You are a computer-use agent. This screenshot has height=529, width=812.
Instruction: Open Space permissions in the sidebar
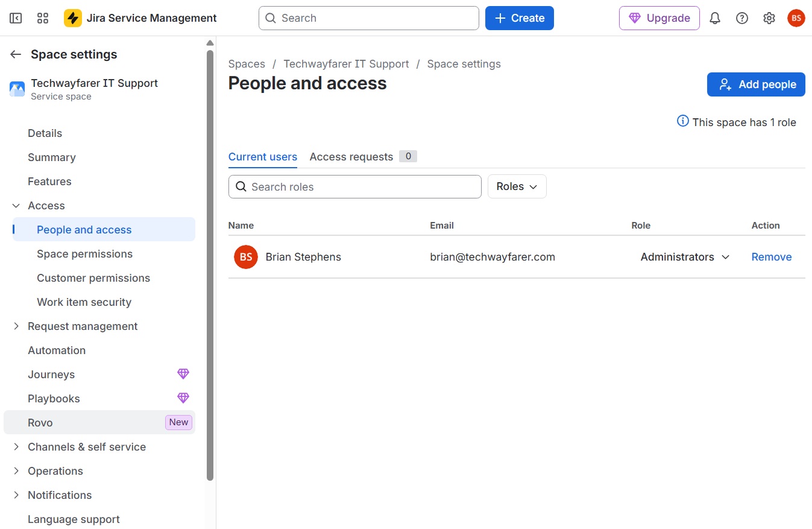[x=84, y=254]
